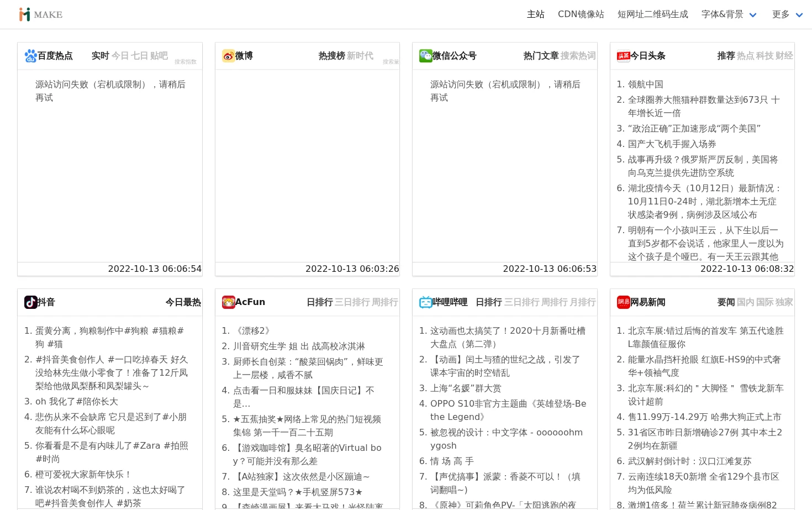Click the Weibo eye logo icon

coord(229,56)
